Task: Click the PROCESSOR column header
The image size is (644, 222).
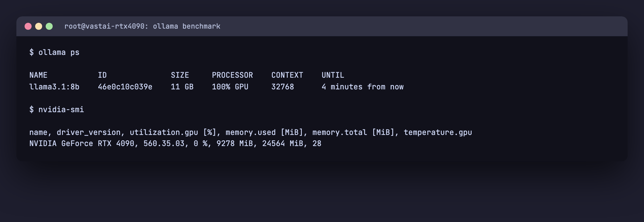Action: pyautogui.click(x=232, y=75)
